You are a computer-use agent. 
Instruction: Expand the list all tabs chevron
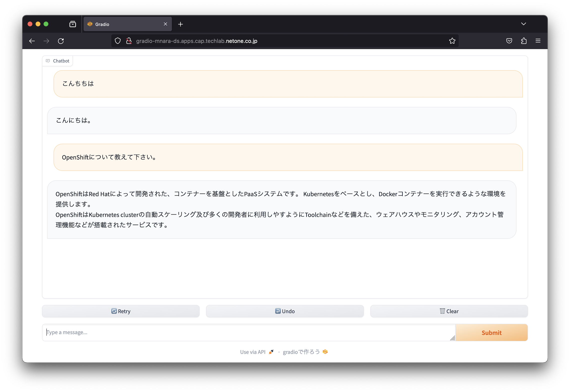click(x=524, y=24)
